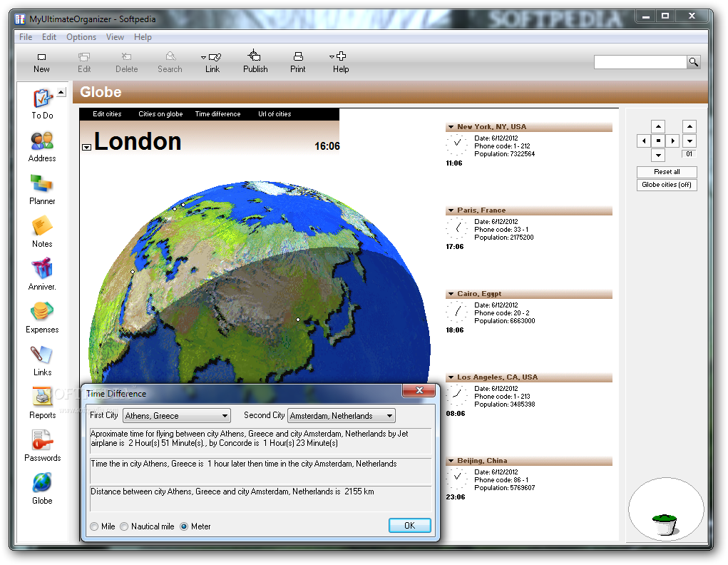
Task: Collapse the New York, NY, USA panel
Action: tap(451, 127)
